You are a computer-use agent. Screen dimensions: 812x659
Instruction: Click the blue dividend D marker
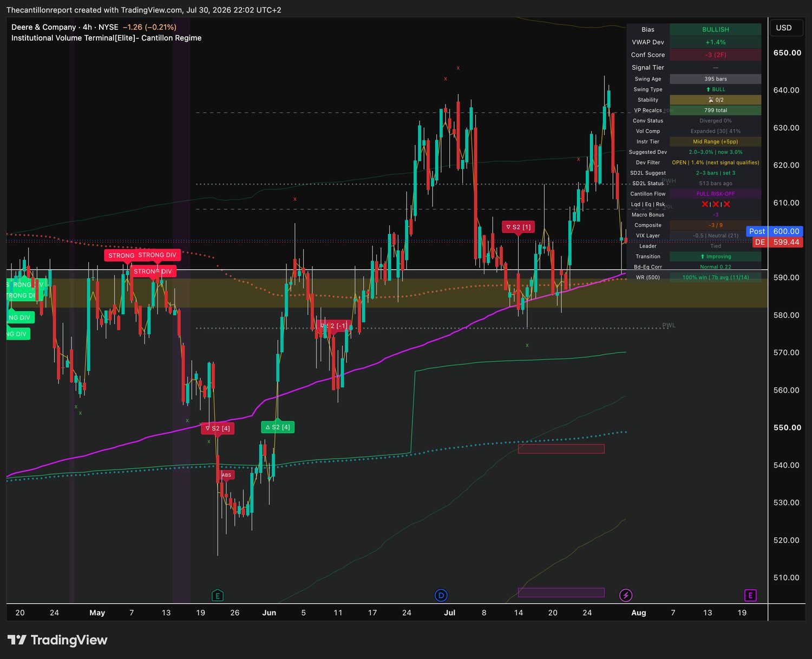point(441,596)
